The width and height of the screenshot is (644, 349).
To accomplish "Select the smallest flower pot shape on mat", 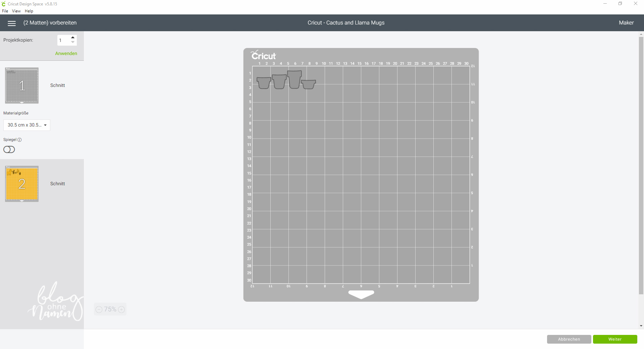I will [x=309, y=84].
